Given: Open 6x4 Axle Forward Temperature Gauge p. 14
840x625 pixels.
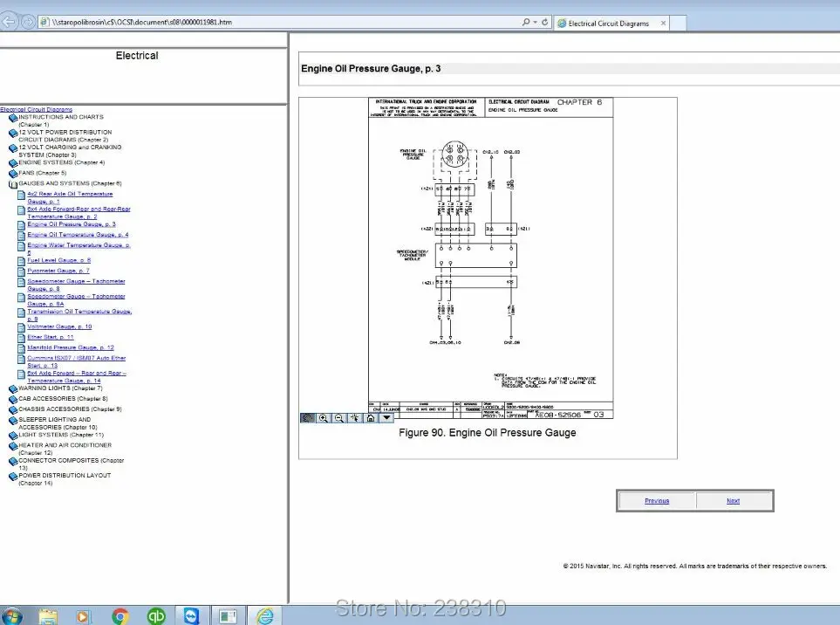Looking at the screenshot, I should 77,377.
